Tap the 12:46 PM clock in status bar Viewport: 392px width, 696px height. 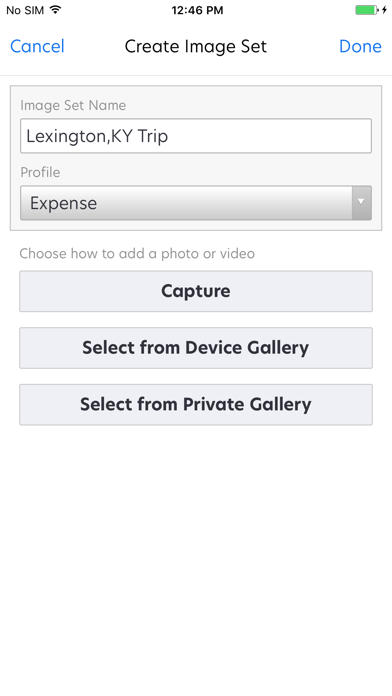[197, 10]
